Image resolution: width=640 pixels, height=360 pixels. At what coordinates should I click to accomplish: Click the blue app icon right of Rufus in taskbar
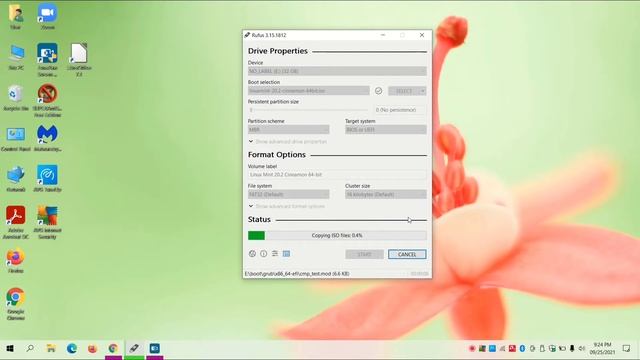pos(155,349)
